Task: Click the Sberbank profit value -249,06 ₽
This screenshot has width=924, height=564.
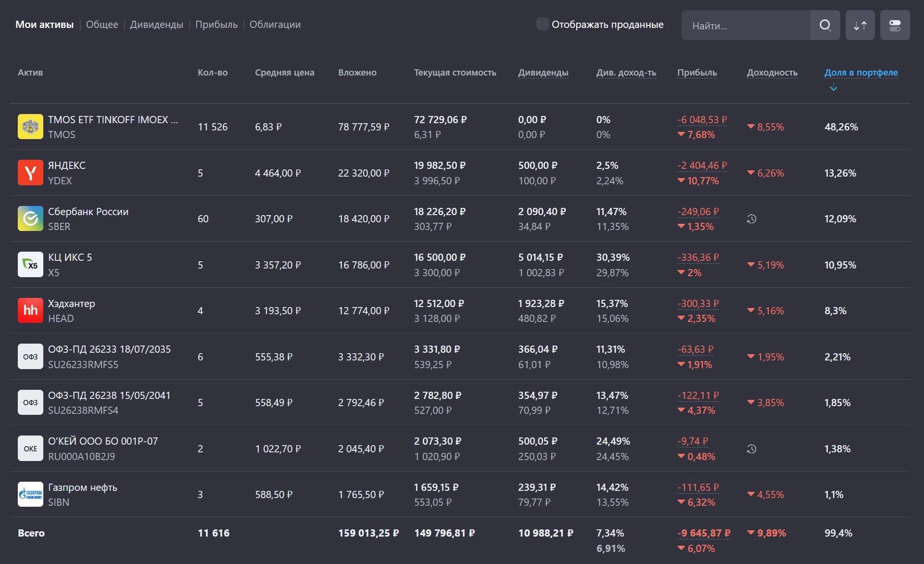Action: click(x=698, y=212)
